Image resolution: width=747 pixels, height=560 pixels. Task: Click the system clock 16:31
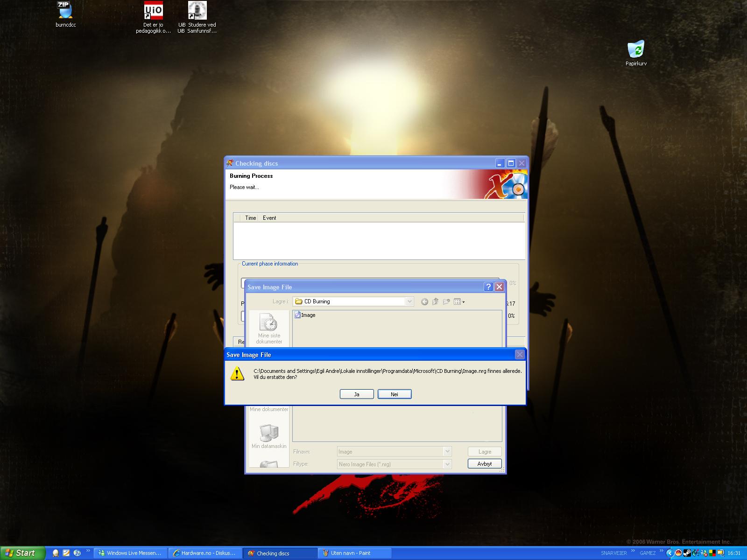click(734, 553)
